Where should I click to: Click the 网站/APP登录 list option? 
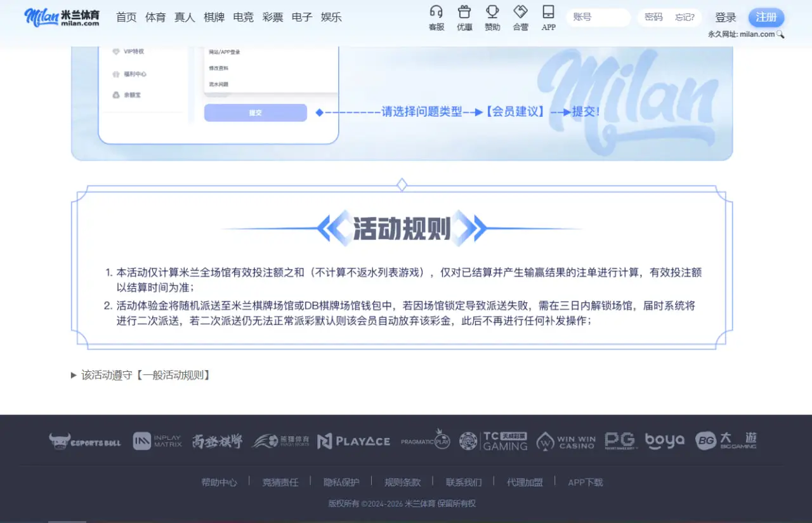pos(225,52)
